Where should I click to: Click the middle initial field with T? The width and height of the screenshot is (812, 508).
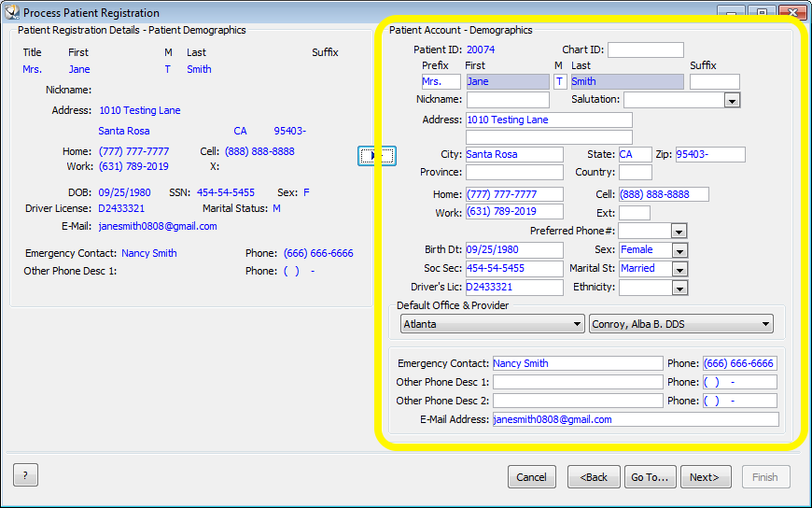tap(560, 81)
